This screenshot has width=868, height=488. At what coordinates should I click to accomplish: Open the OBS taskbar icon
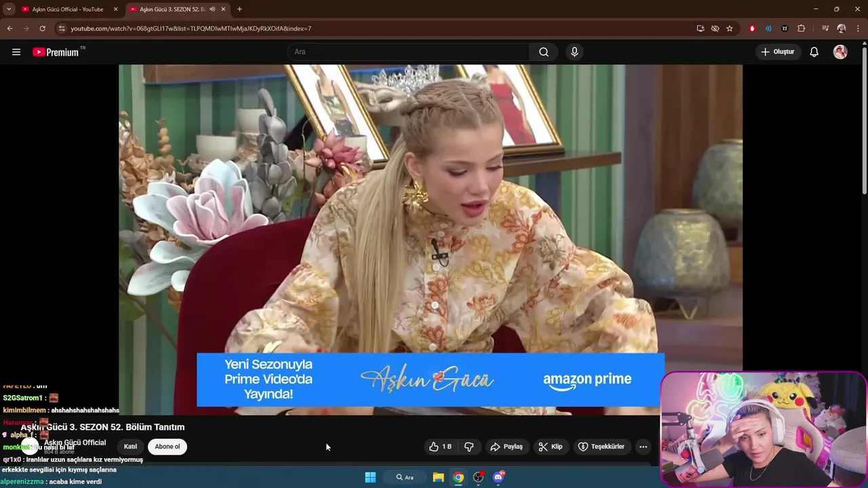pos(479,477)
